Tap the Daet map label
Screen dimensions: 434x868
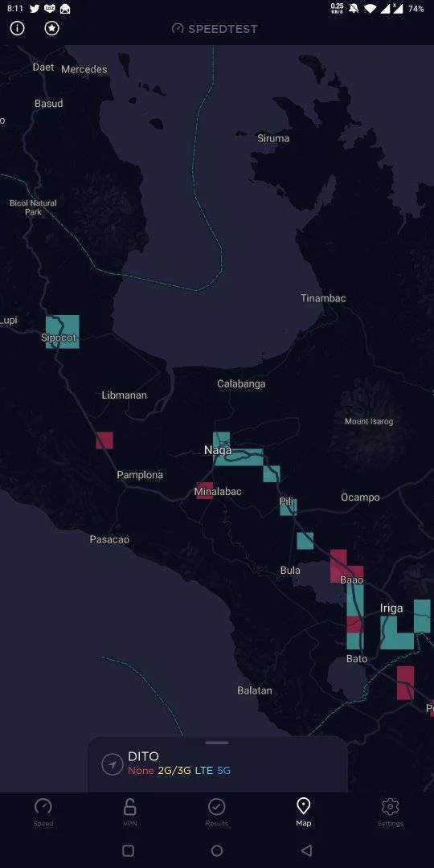pos(43,67)
